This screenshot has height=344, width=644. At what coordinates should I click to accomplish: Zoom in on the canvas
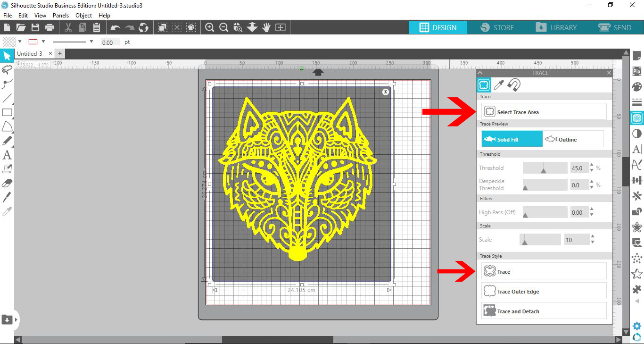coord(210,27)
